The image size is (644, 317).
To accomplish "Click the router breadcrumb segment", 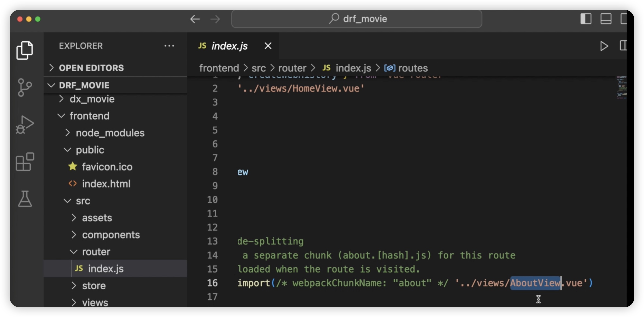I will point(292,68).
